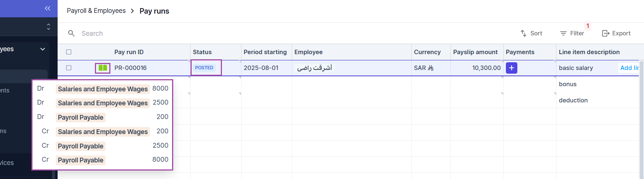Click the blue plus payments button
This screenshot has width=644, height=179.
click(x=511, y=68)
